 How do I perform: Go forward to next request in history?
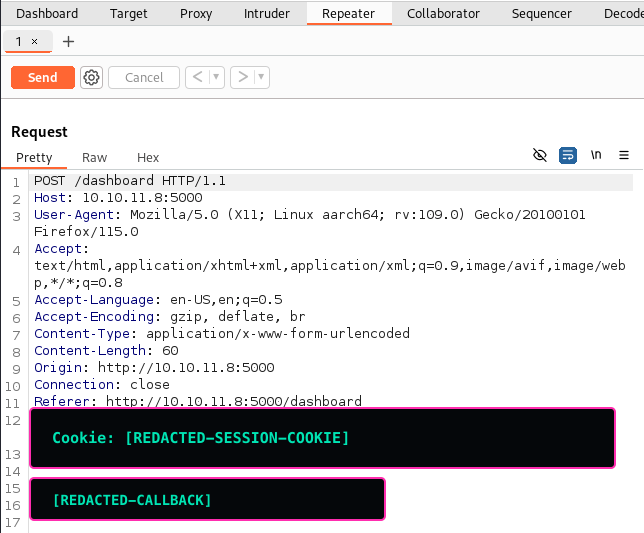coord(243,77)
